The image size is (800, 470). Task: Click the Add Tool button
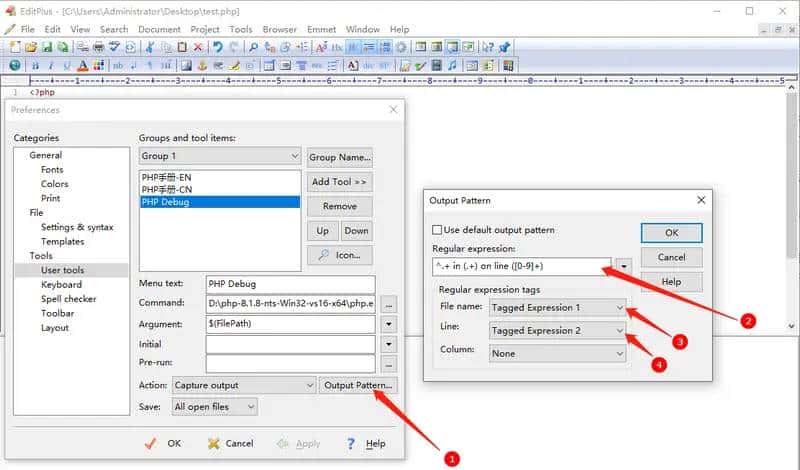339,182
